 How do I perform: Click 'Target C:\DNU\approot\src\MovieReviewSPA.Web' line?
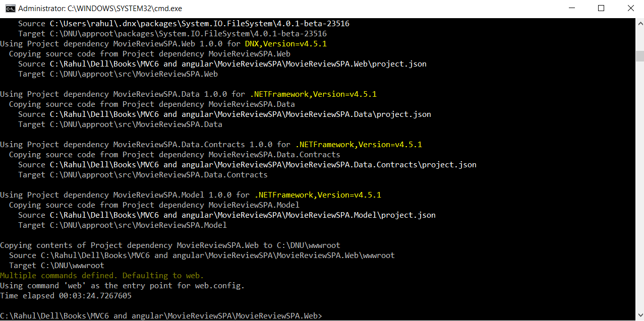pos(118,74)
